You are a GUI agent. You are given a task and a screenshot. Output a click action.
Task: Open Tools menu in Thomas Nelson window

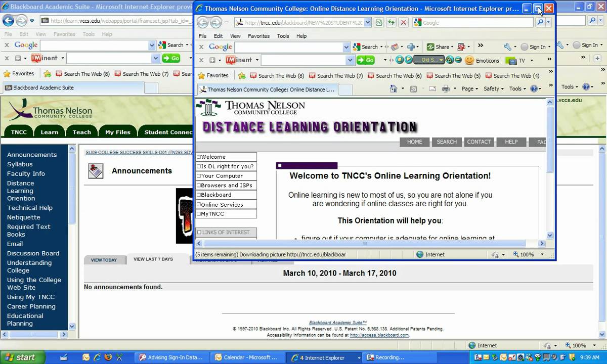point(283,36)
